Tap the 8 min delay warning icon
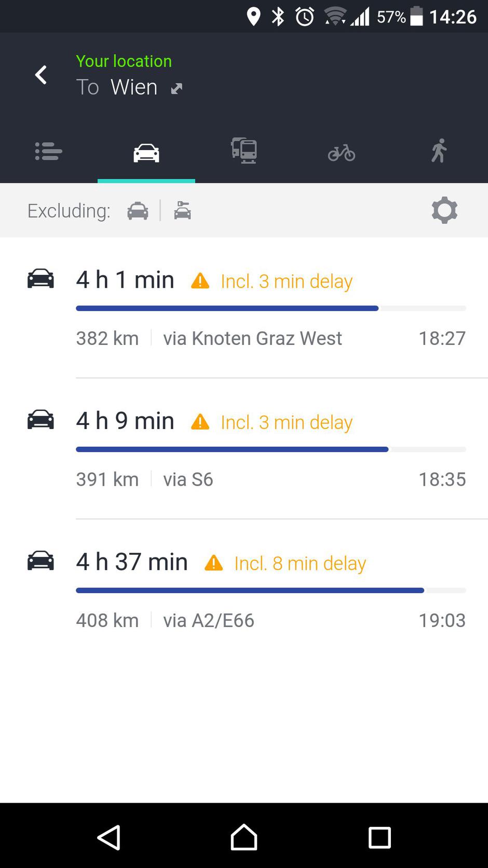Viewport: 488px width, 868px height. 214,563
